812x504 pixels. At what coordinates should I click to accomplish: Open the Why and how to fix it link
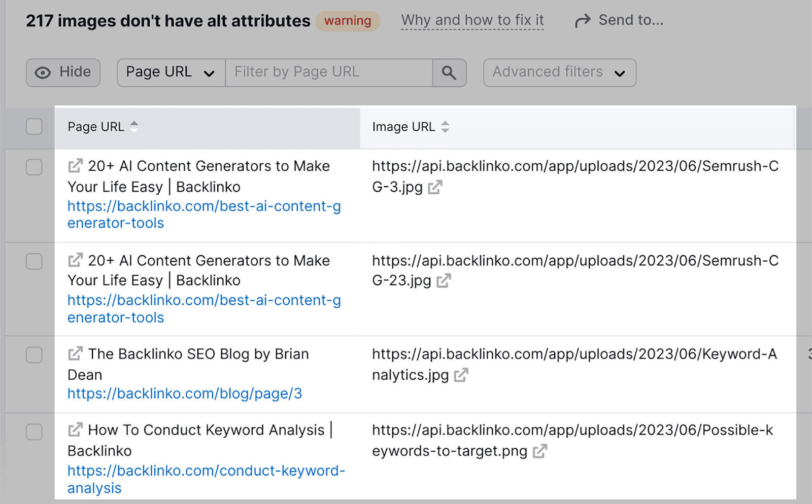point(472,20)
